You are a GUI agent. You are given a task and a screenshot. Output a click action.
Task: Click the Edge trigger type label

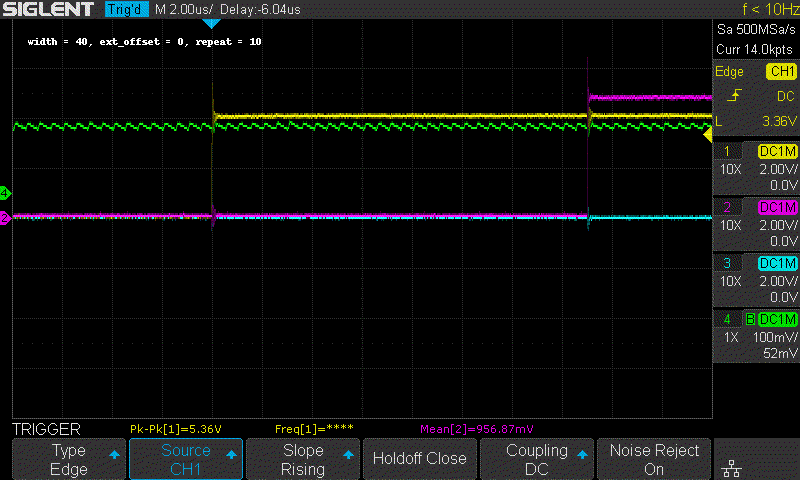pyautogui.click(x=729, y=71)
